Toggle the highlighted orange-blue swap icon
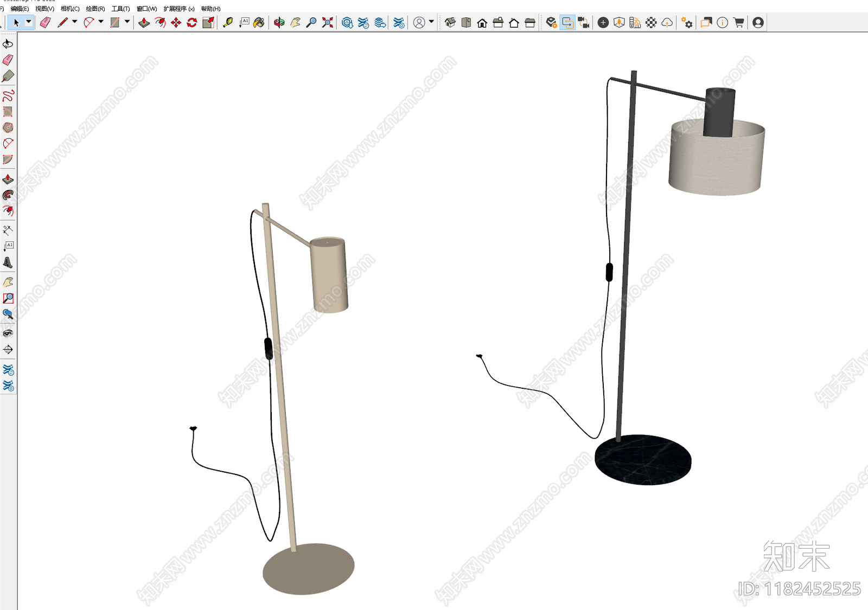Screen dimensions: 868x610 (567, 22)
